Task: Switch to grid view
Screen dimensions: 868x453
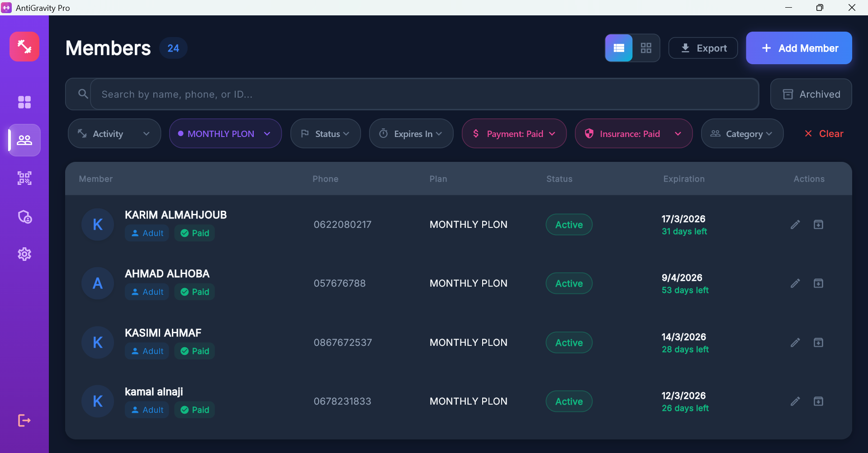Action: coord(646,48)
